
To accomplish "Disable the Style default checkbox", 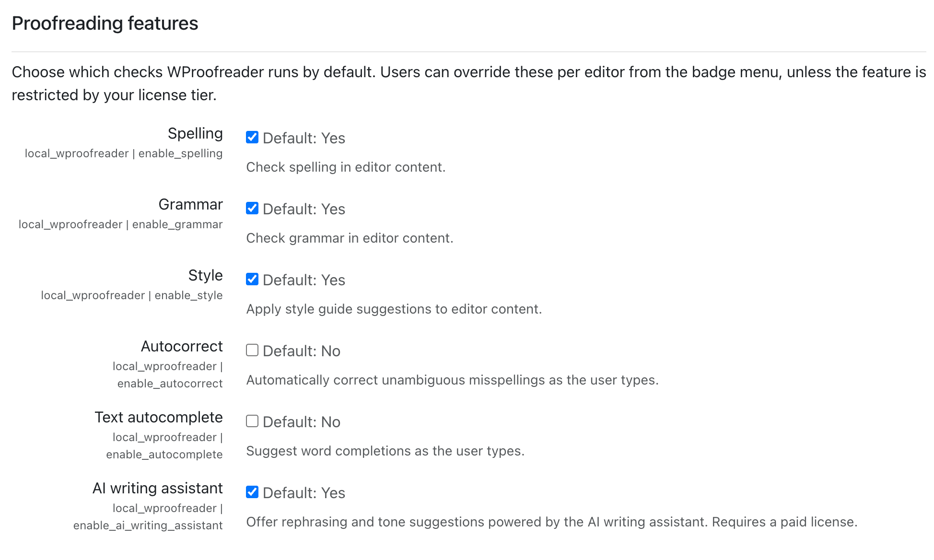I will coord(252,280).
